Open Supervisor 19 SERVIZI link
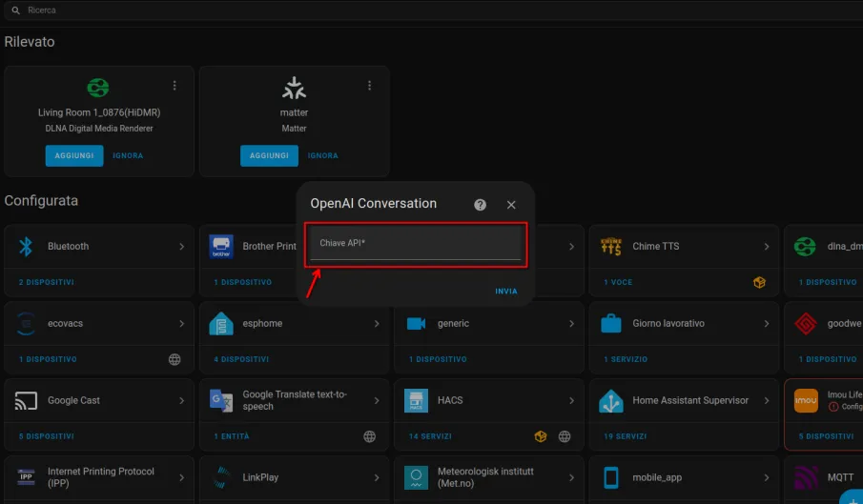This screenshot has width=863, height=504. coord(626,435)
